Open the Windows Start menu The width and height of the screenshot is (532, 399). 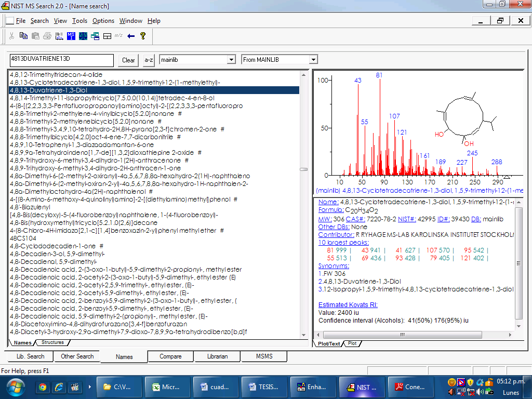(16, 388)
